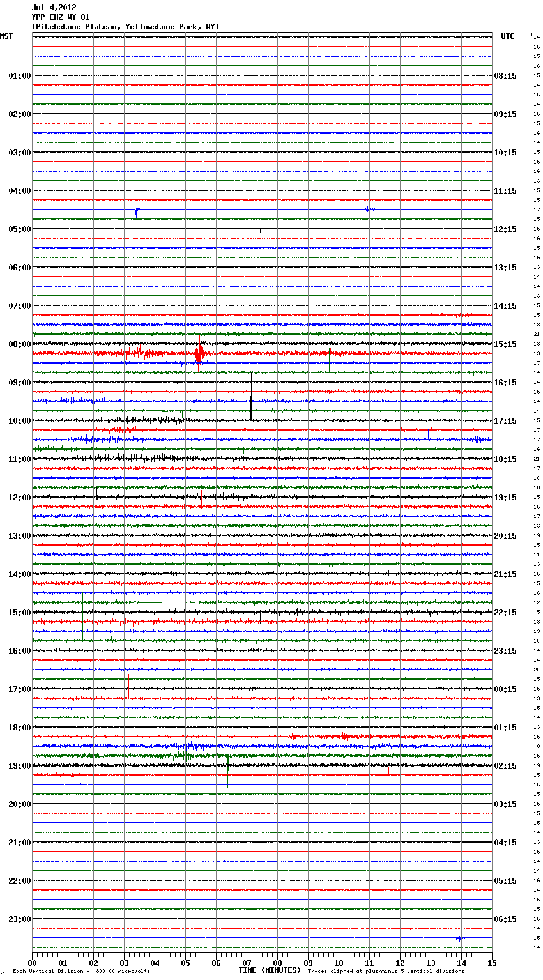Select the 03:00 MST time label
Image resolution: width=543 pixels, height=980 pixels.
pyautogui.click(x=19, y=153)
